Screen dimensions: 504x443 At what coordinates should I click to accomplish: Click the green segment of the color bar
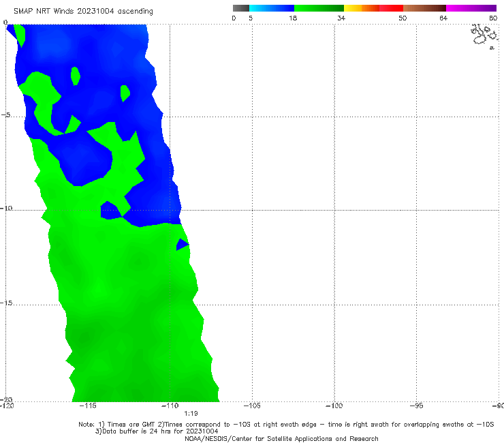pyautogui.click(x=319, y=8)
